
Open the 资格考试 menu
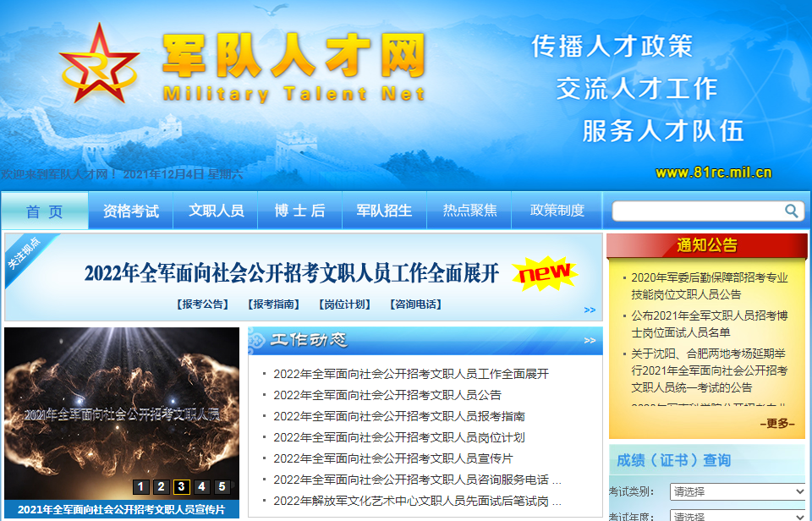pyautogui.click(x=130, y=211)
